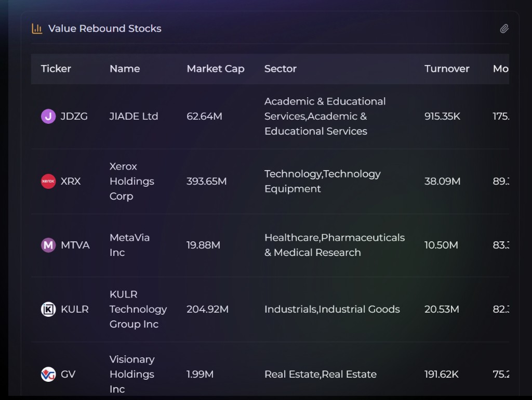Click the Real Estate,Real Estate sector cell

(x=320, y=374)
